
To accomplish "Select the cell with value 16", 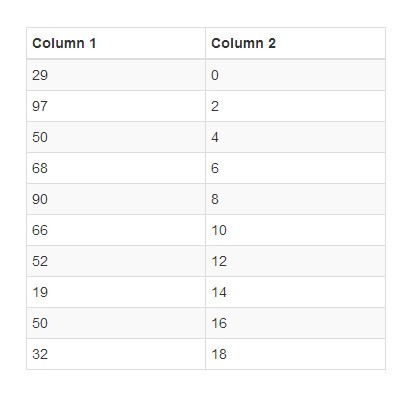I will point(295,323).
